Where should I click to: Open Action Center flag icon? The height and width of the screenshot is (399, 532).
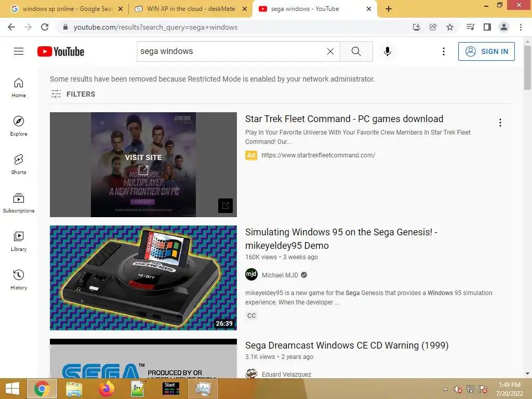click(x=483, y=389)
